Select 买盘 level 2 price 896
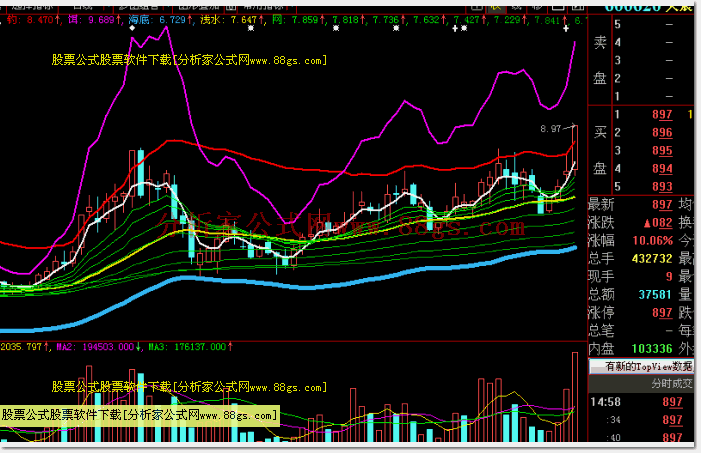 pos(662,132)
